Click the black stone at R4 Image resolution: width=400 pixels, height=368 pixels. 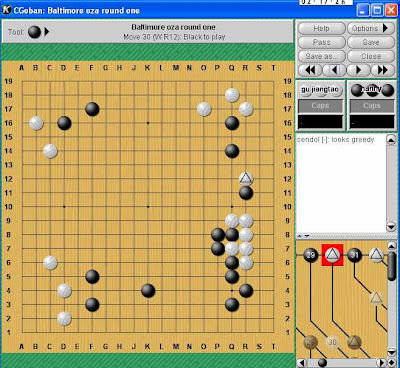[x=246, y=291]
